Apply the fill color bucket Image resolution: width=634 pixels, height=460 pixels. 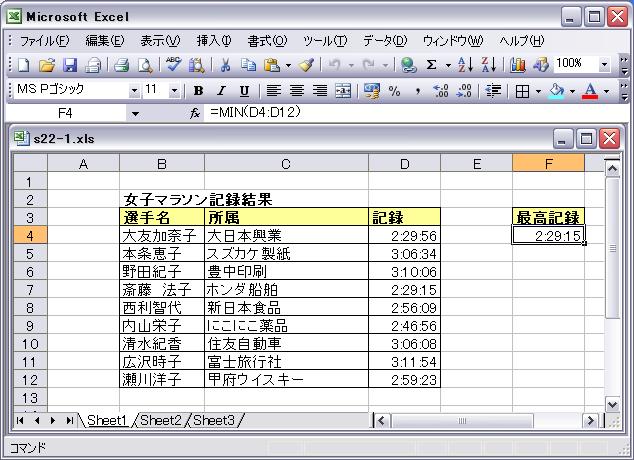[557, 91]
